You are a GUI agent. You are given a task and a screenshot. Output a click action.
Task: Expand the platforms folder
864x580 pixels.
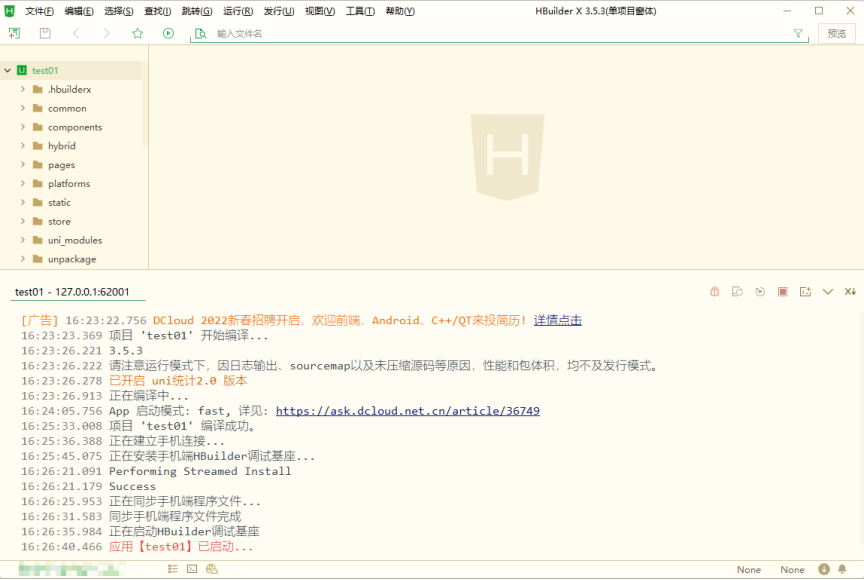(x=23, y=183)
